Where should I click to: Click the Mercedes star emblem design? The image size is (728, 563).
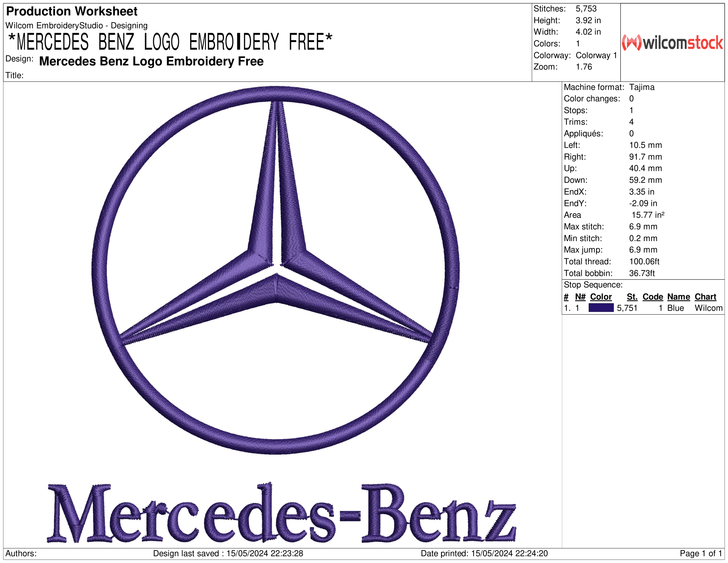click(x=276, y=270)
